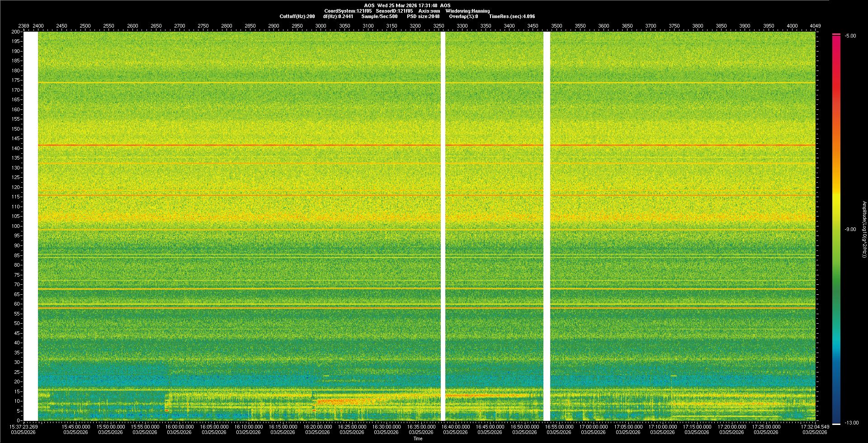Image resolution: width=868 pixels, height=443 pixels.
Task: Click the white data gap near 16:53
Action: [x=547, y=226]
